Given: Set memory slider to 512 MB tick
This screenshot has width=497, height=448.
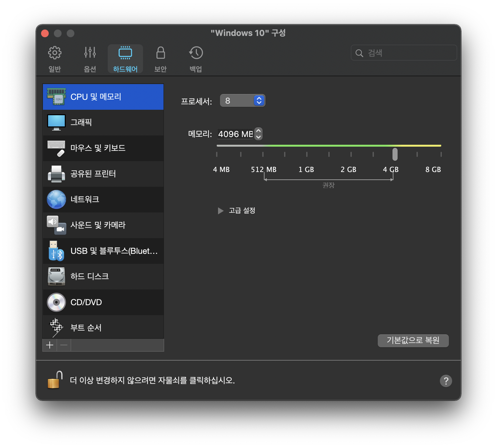Looking at the screenshot, I should (x=263, y=154).
